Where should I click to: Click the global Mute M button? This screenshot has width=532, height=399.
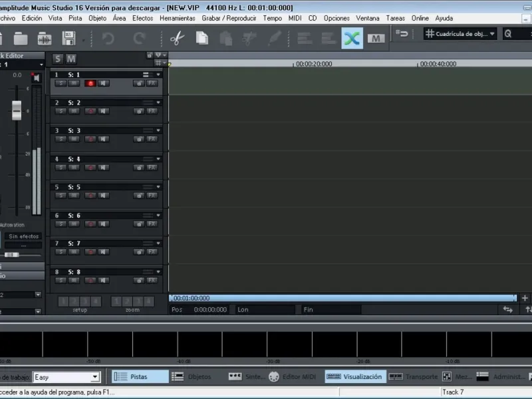[71, 59]
